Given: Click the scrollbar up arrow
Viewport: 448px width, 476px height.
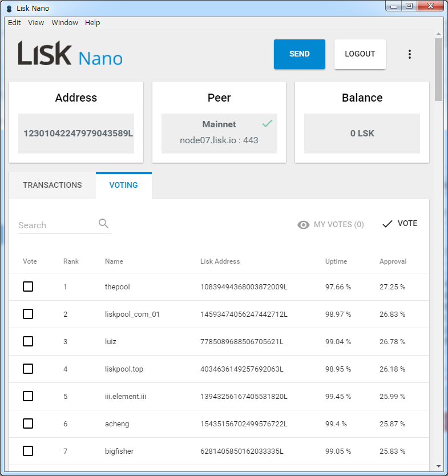Looking at the screenshot, I should click(x=438, y=34).
